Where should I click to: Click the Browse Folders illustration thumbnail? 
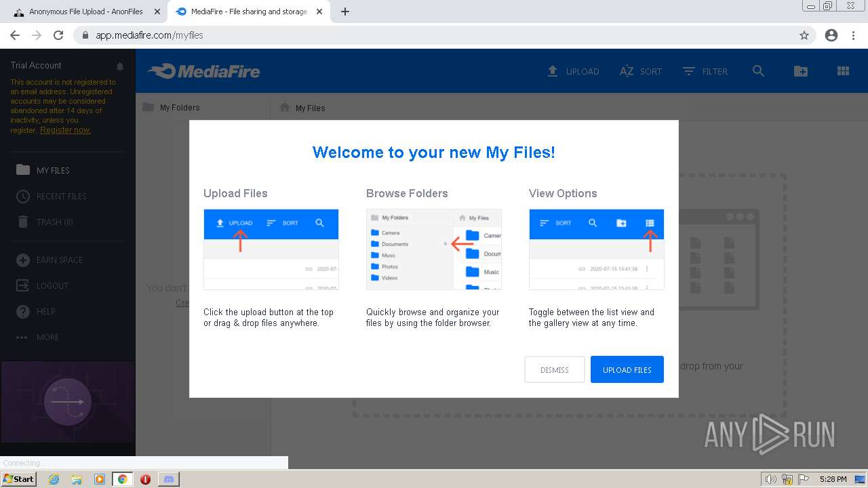(x=433, y=249)
